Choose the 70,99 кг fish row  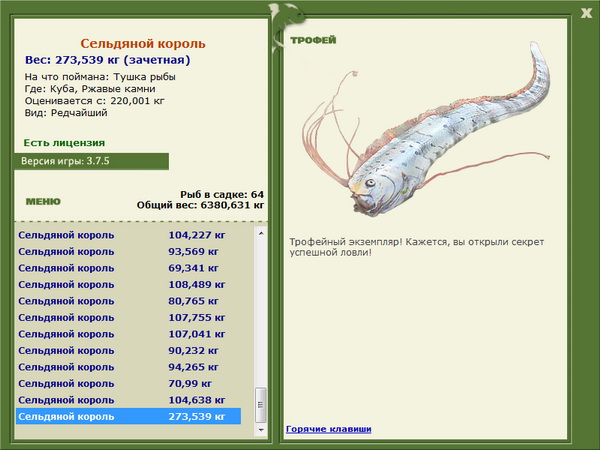tap(129, 383)
